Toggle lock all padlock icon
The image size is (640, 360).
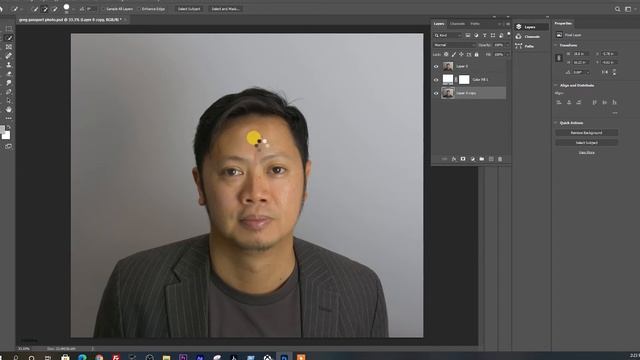476,54
